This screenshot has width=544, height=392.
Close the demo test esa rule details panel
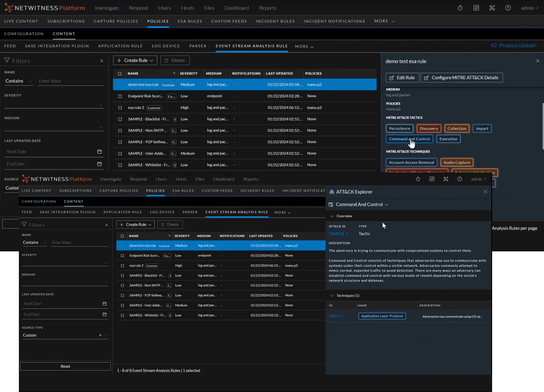pyautogui.click(x=538, y=61)
